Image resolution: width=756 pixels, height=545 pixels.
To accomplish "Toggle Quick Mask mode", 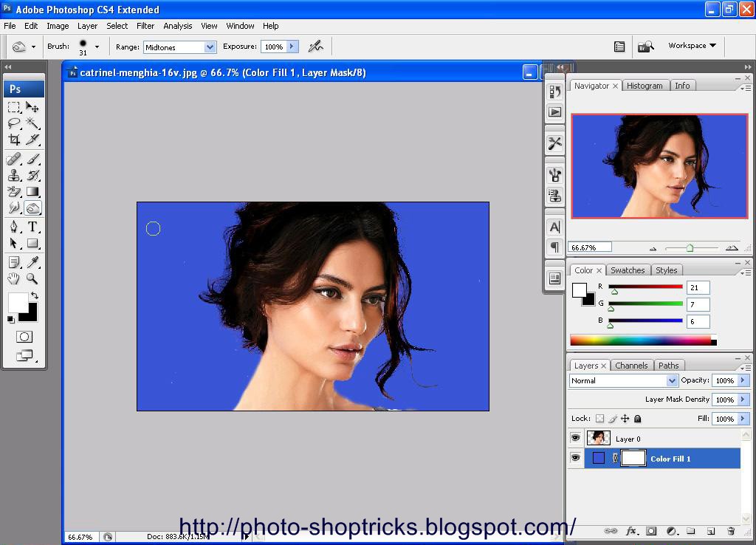I will pos(24,337).
